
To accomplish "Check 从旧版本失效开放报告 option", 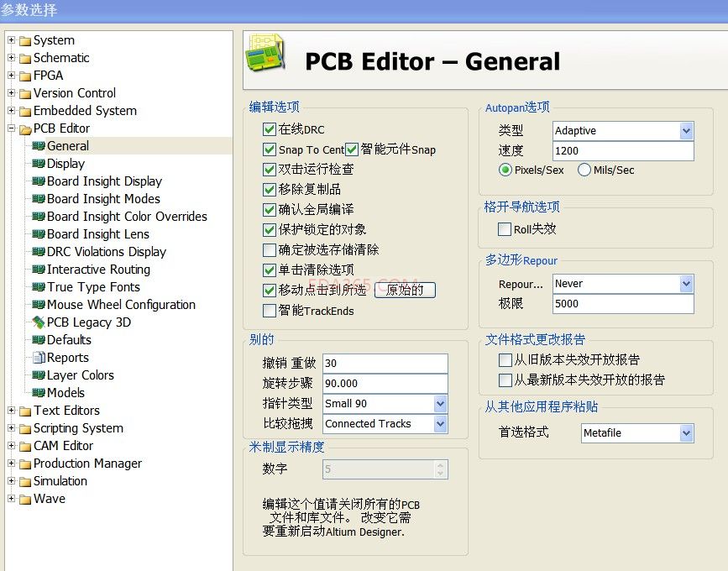I will click(x=505, y=359).
